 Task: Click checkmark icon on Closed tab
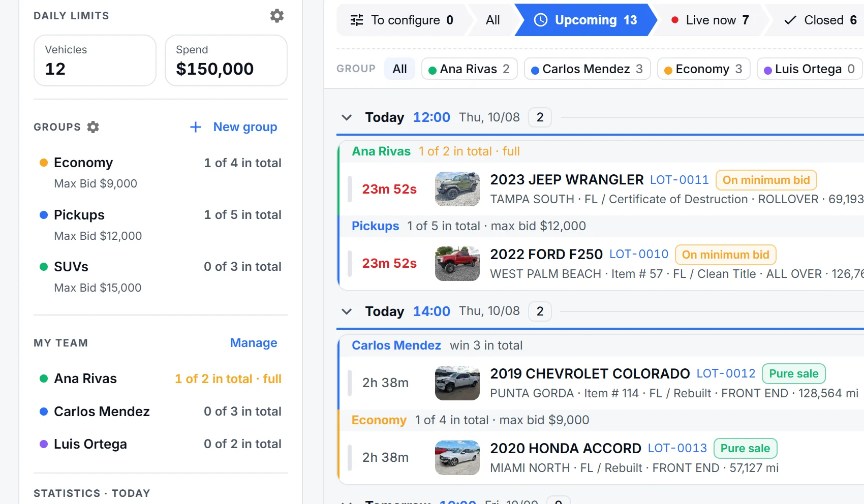click(x=790, y=20)
